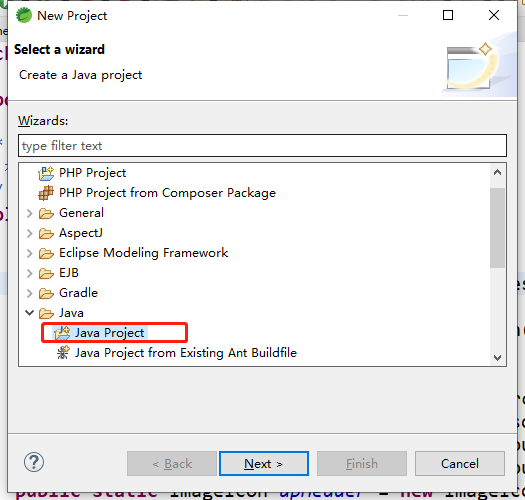Expand the General category
525x500 pixels.
coord(29,213)
